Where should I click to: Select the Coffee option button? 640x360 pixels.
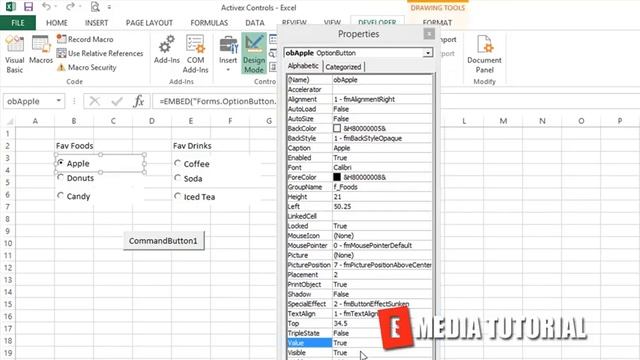click(177, 163)
